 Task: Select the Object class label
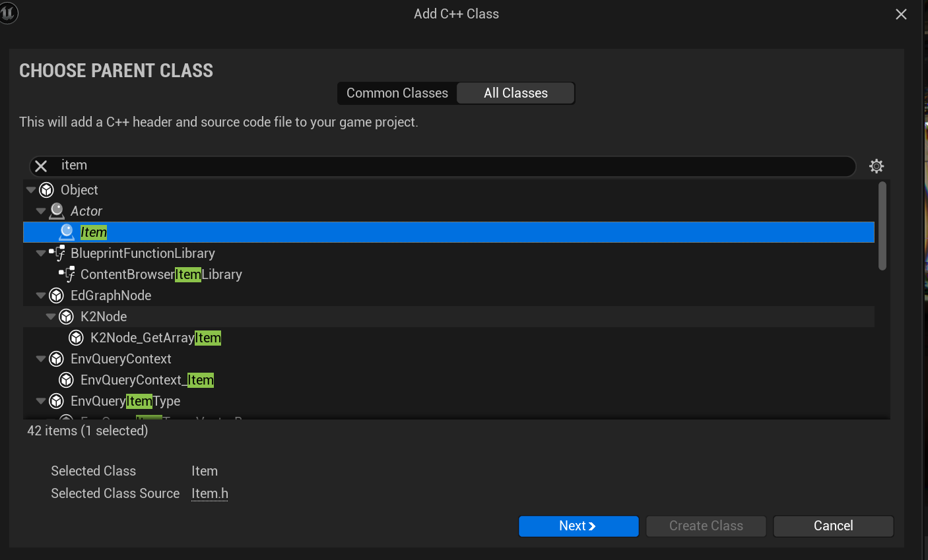[x=79, y=190]
